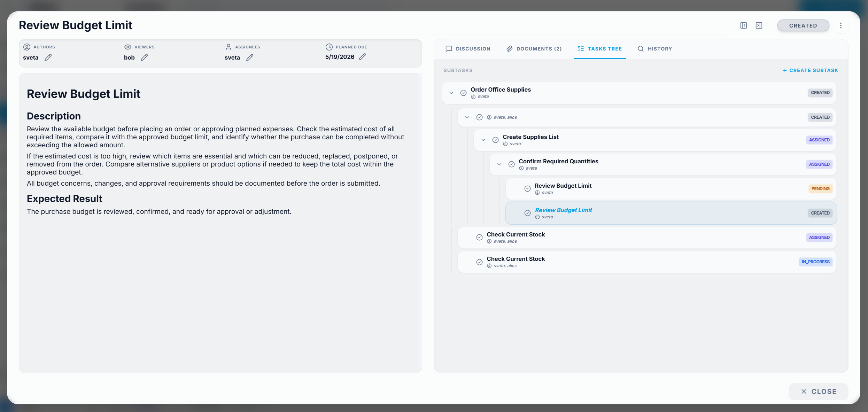Click the Authors person icon
The width and height of the screenshot is (868, 412).
click(x=27, y=47)
